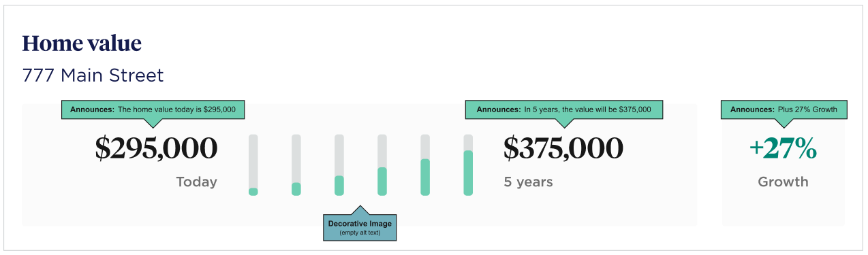The width and height of the screenshot is (868, 255).
Task: Click the fifth progress bar
Action: pos(425,165)
